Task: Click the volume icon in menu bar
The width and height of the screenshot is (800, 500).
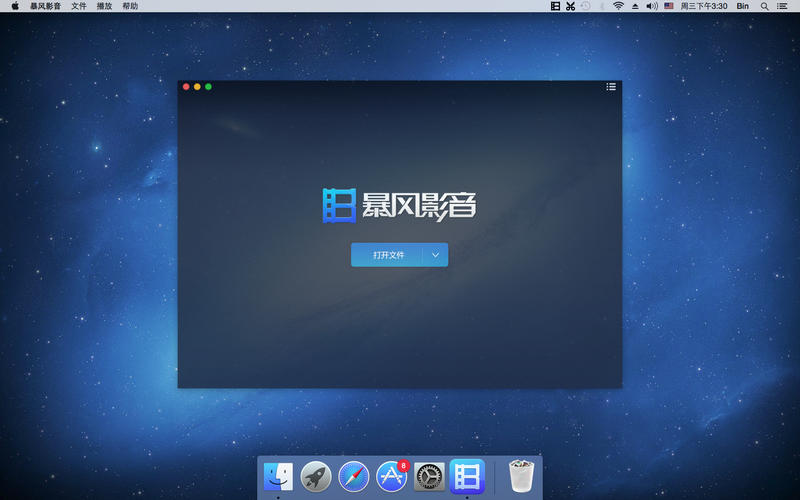Action: tap(651, 6)
